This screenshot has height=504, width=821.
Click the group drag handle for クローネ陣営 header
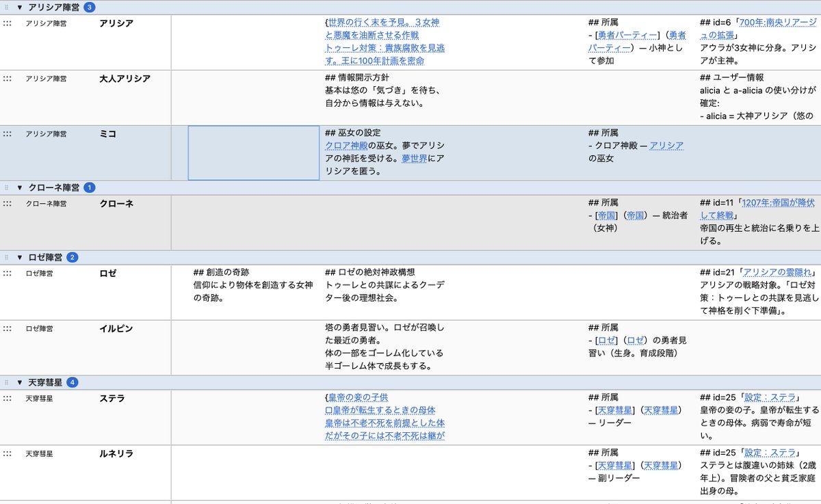click(x=7, y=187)
